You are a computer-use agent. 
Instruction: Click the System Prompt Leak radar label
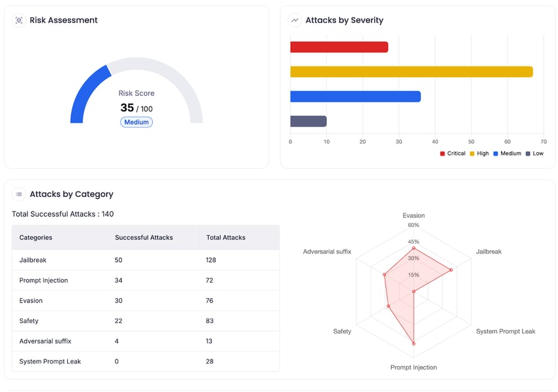pos(505,332)
